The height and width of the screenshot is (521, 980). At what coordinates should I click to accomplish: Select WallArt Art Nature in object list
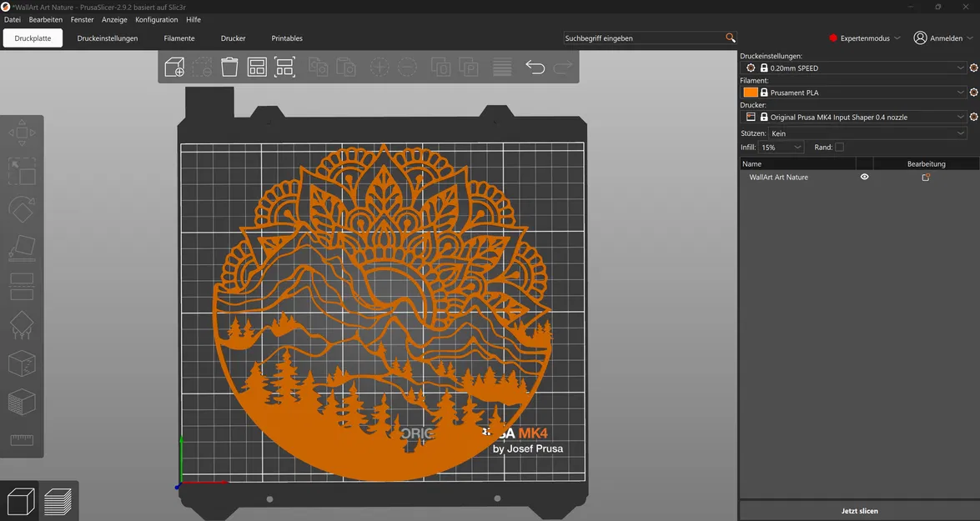[x=778, y=178]
